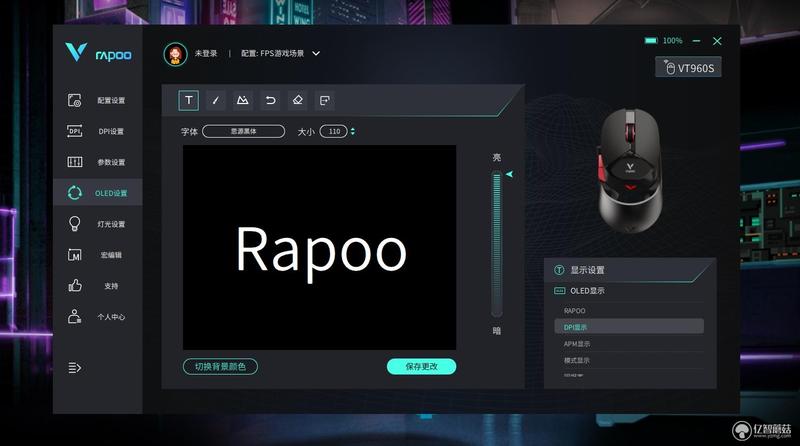
Task: Open 支持 support page
Action: (x=97, y=286)
